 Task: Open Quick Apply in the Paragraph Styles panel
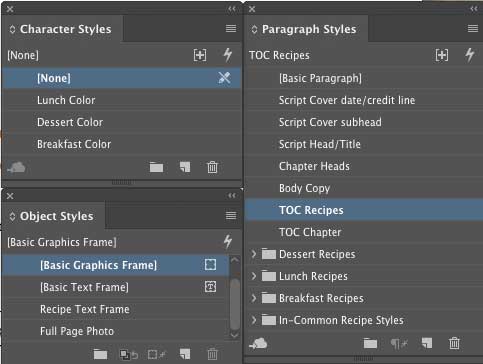(x=470, y=55)
